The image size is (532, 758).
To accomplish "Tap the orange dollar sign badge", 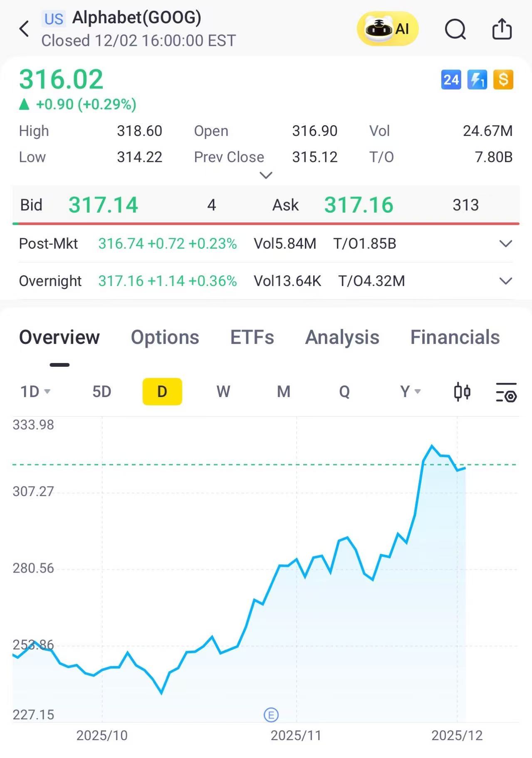I will [x=503, y=79].
